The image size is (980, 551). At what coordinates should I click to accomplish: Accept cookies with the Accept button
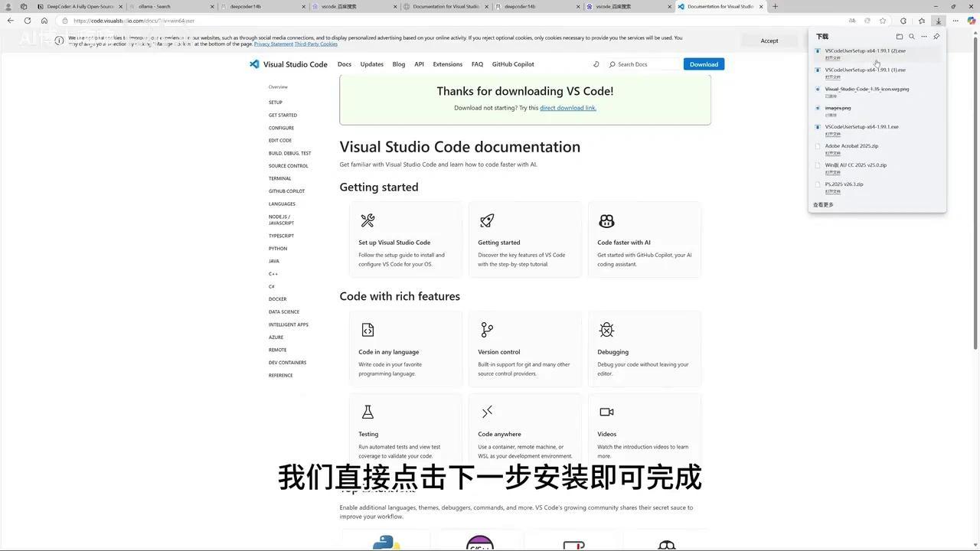point(769,41)
